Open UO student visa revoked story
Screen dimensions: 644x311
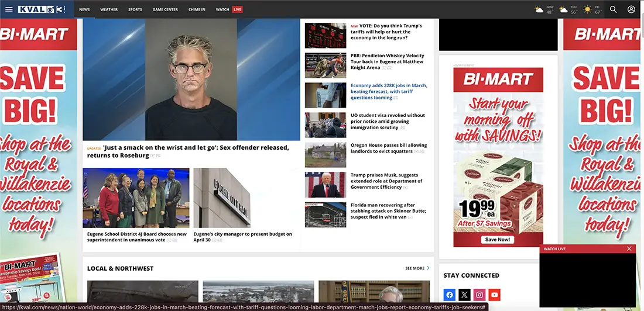[388, 122]
